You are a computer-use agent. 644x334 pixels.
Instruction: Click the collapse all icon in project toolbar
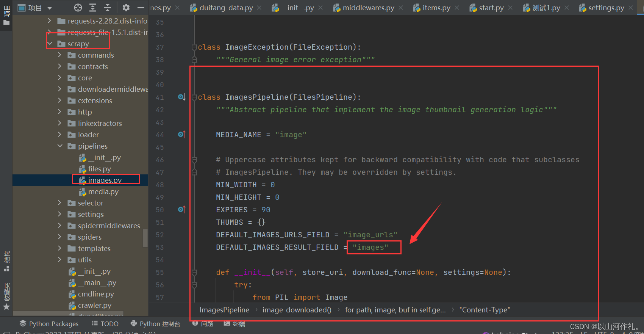tap(108, 8)
